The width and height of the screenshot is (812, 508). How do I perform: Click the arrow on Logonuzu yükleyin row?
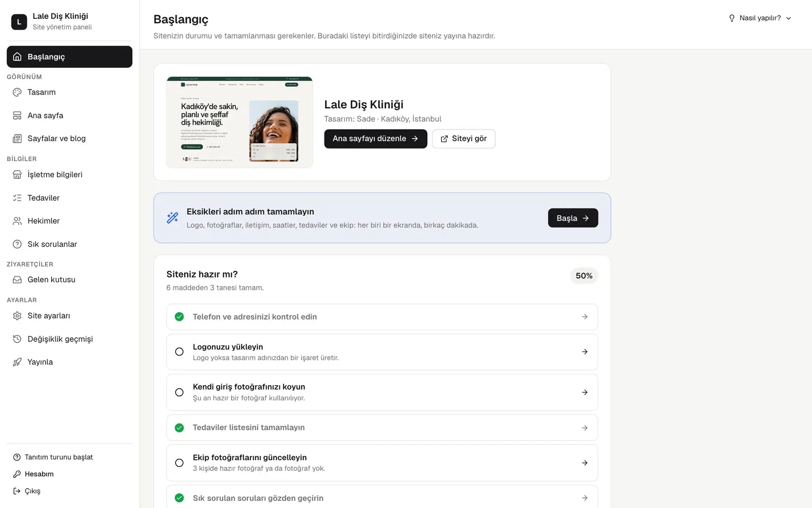(585, 352)
